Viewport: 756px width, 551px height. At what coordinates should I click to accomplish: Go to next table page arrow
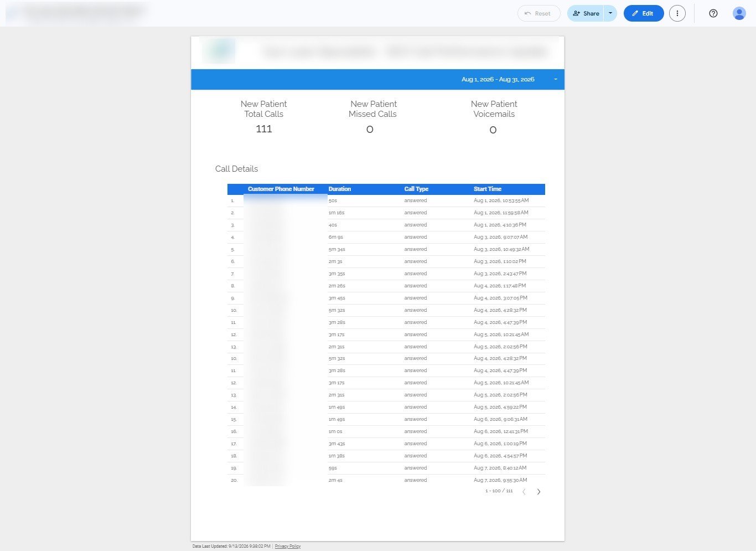pos(538,491)
